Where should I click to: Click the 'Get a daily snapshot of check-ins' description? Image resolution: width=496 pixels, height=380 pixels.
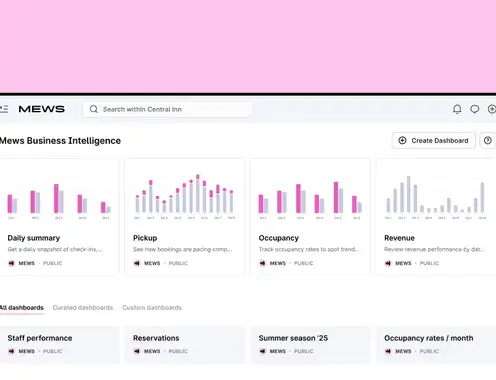pos(55,249)
